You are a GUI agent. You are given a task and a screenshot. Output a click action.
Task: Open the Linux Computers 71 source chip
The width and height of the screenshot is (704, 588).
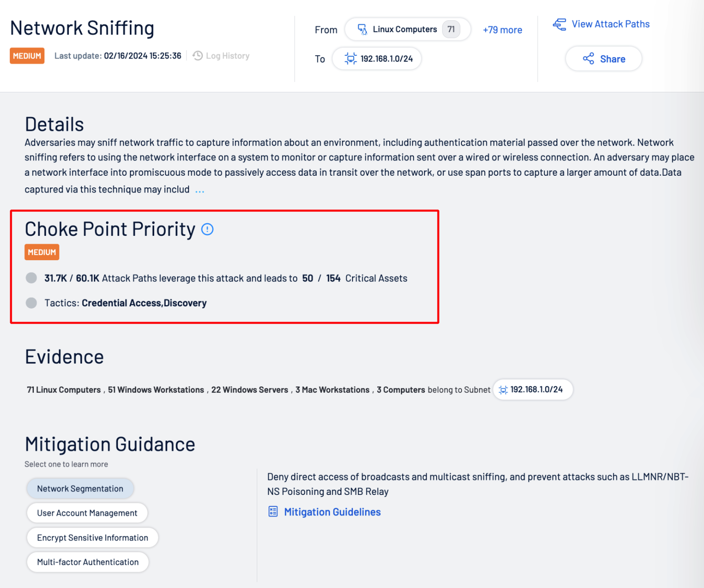pos(408,29)
